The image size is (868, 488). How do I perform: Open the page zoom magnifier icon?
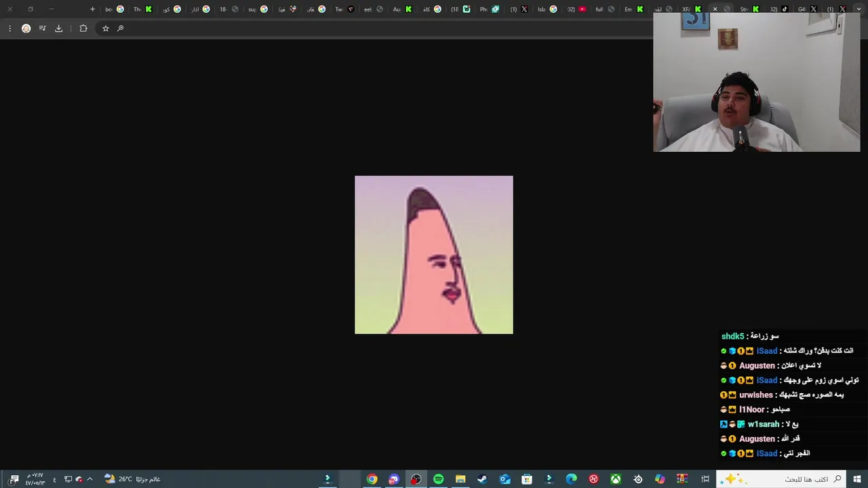pos(120,28)
